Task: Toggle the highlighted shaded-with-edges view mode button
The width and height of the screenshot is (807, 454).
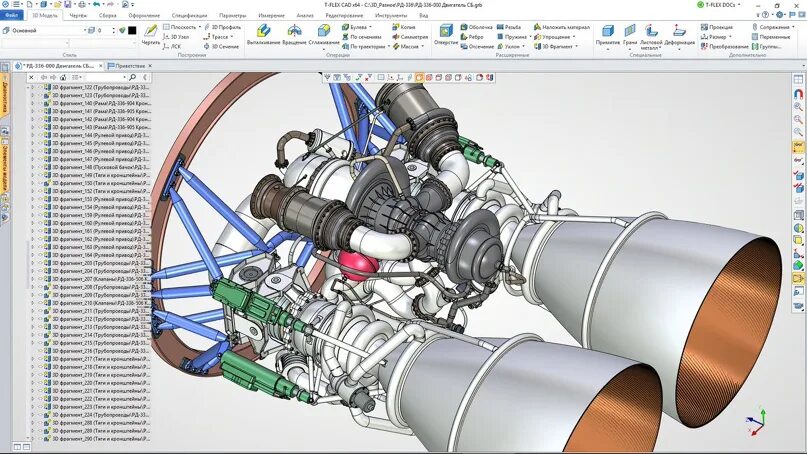Action: (419, 77)
